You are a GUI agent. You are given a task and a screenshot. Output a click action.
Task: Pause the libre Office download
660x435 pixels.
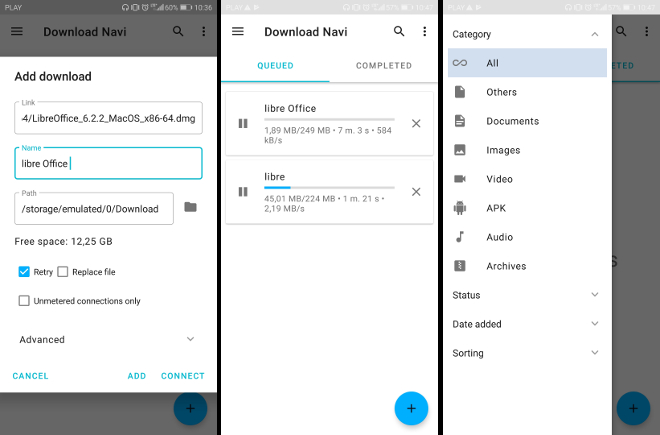click(x=243, y=123)
